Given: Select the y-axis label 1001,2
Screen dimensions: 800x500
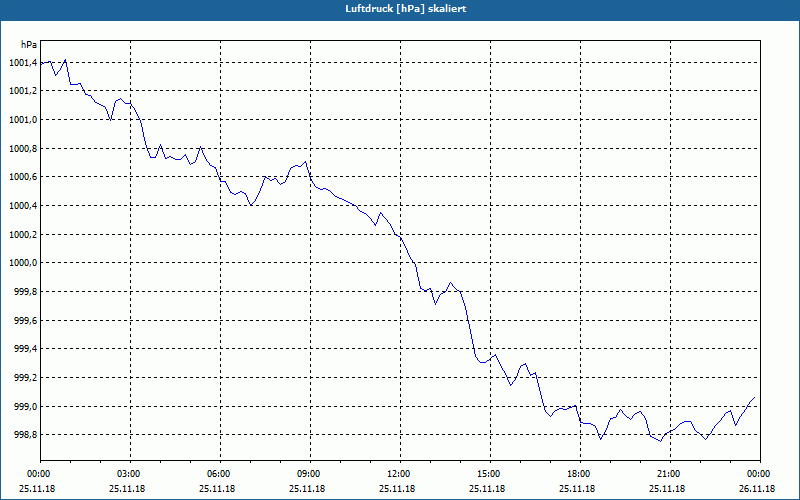Looking at the screenshot, I should [23, 91].
